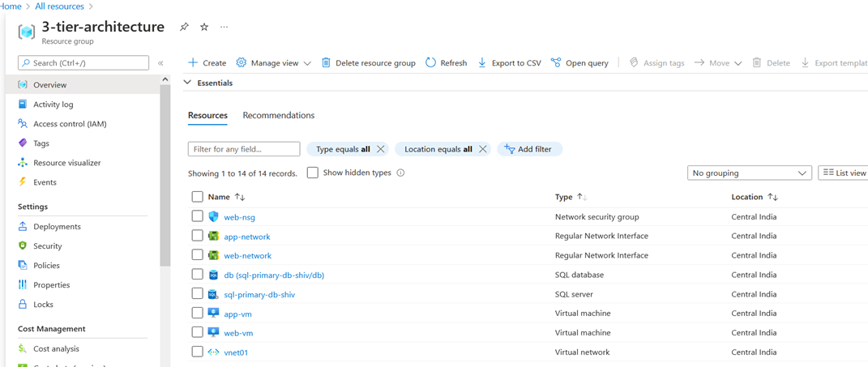Open the app-network resource link
This screenshot has width=868, height=367.
point(247,237)
